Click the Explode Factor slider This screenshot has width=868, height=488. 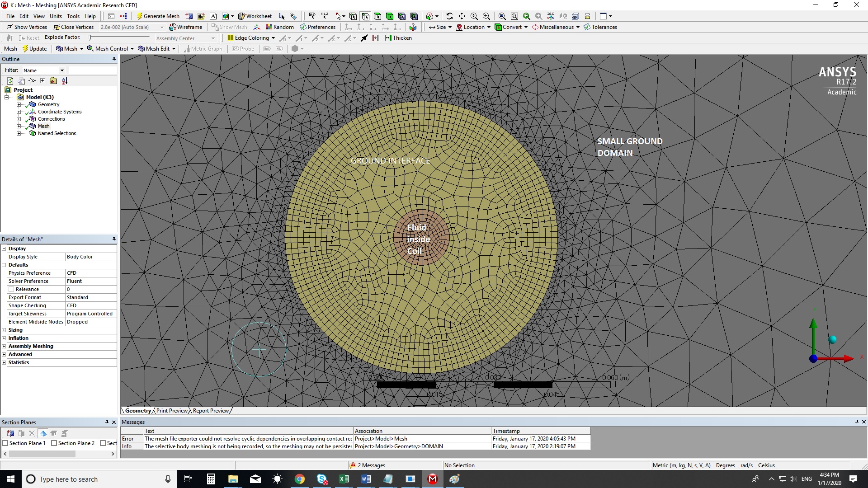pyautogui.click(x=91, y=38)
